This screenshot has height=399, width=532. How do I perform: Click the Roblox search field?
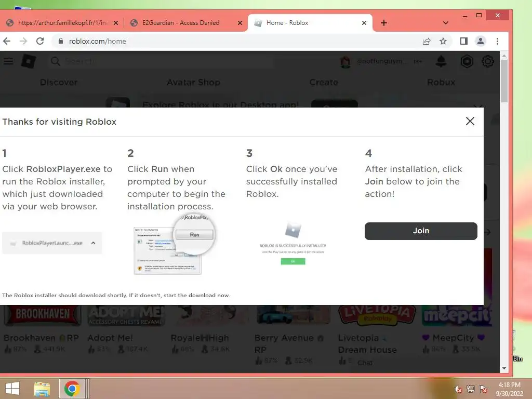(x=161, y=61)
